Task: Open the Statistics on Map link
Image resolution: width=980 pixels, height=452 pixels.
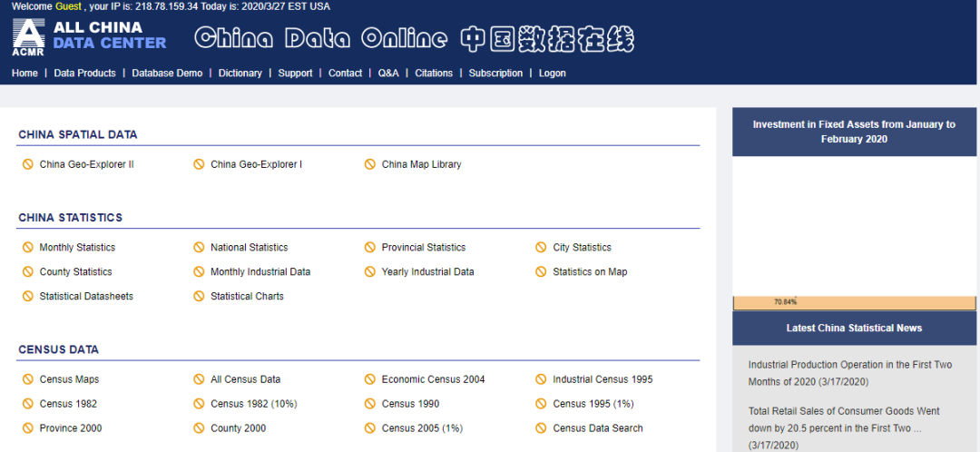Action: [x=590, y=272]
